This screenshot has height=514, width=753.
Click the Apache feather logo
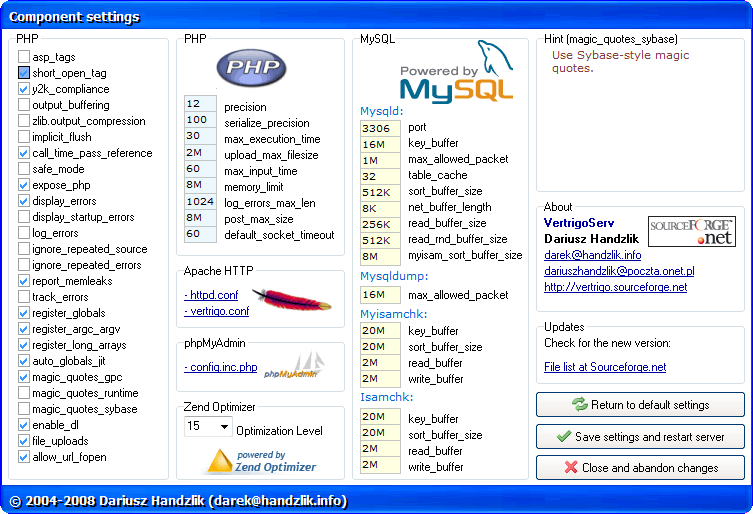[x=292, y=300]
